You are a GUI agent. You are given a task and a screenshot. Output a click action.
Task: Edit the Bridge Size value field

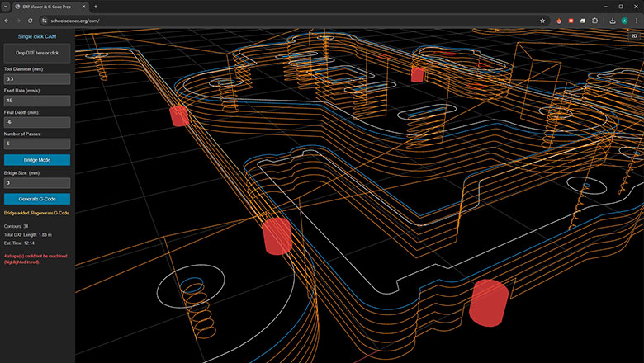coord(37,183)
